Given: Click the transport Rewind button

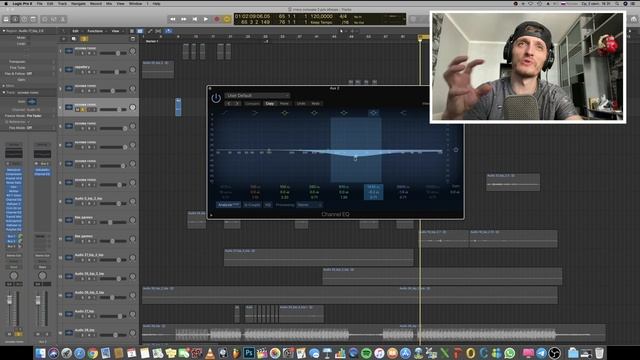Looking at the screenshot, I should [x=173, y=19].
